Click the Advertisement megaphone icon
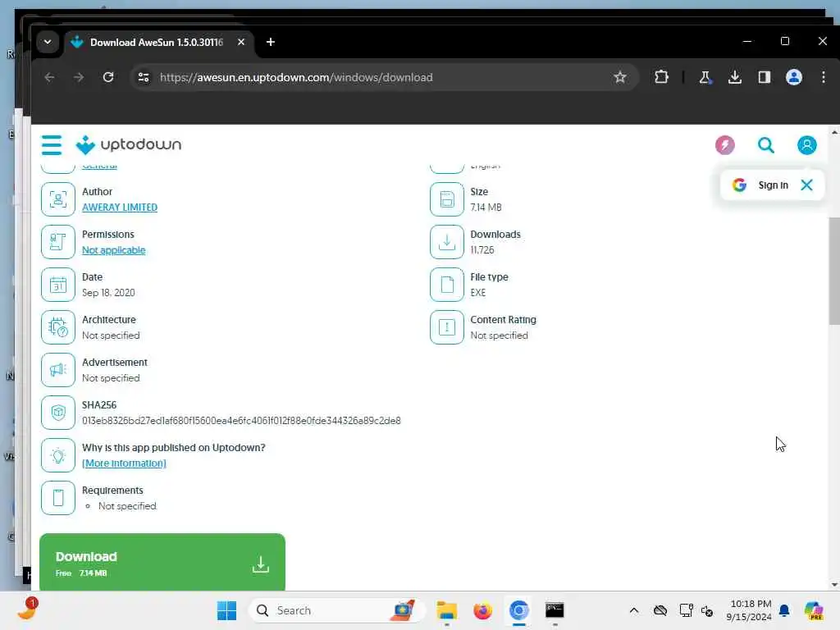This screenshot has height=630, width=840. pyautogui.click(x=58, y=370)
